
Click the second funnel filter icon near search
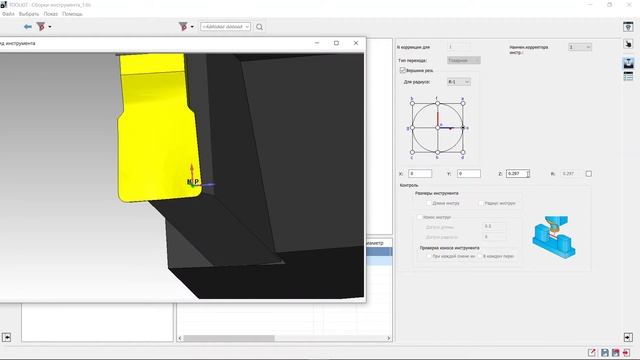[183, 27]
